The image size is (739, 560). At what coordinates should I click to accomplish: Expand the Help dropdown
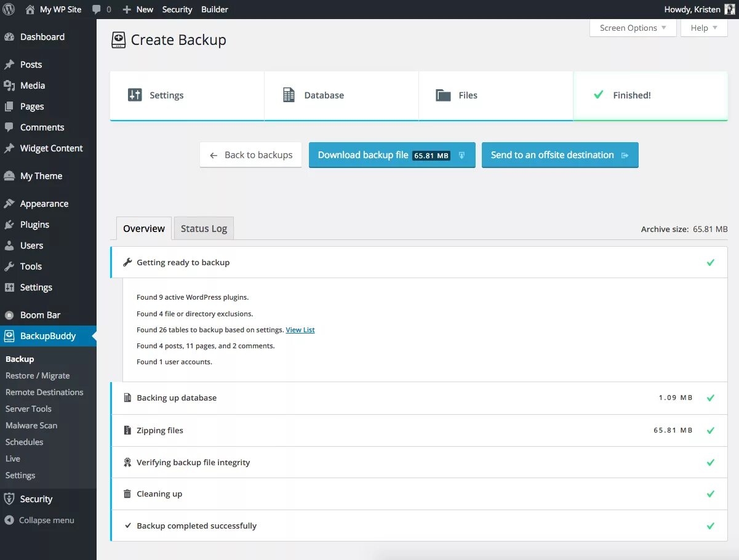(x=703, y=28)
